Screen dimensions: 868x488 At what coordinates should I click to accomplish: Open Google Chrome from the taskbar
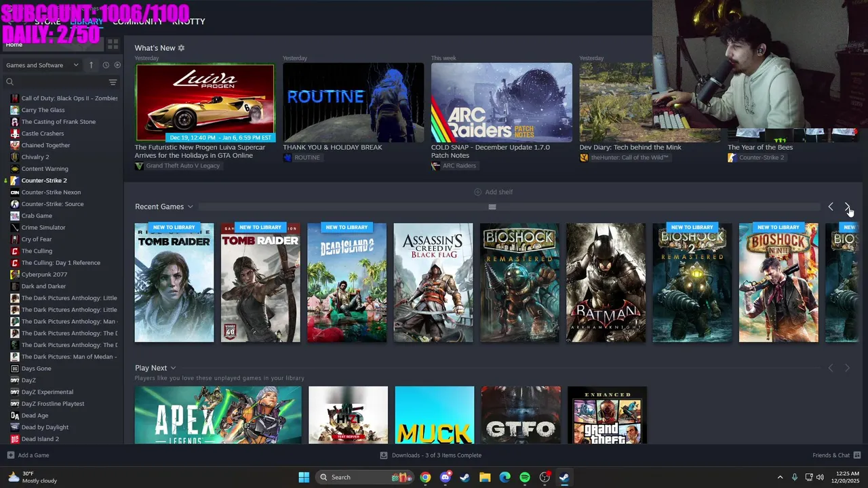point(425,477)
